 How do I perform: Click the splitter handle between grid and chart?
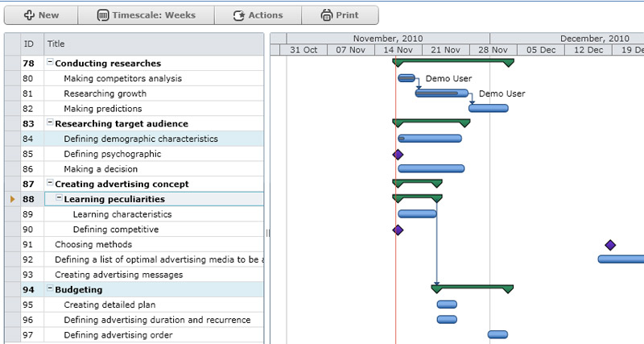[x=268, y=233]
